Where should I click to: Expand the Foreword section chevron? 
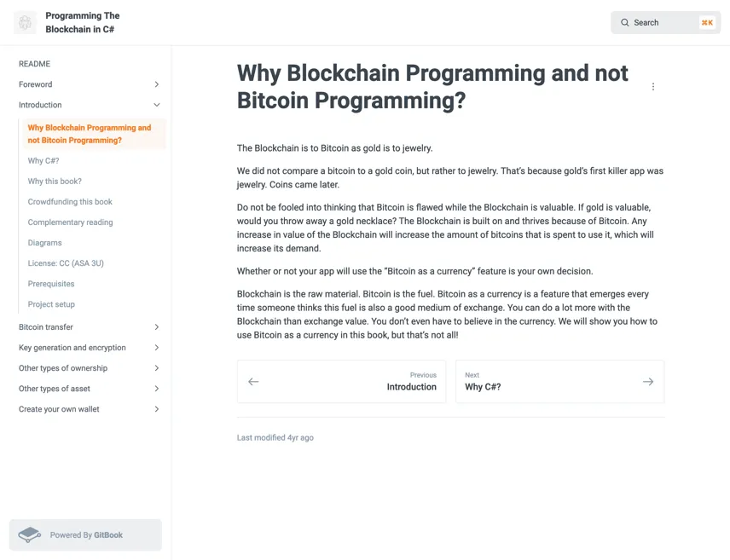[157, 84]
